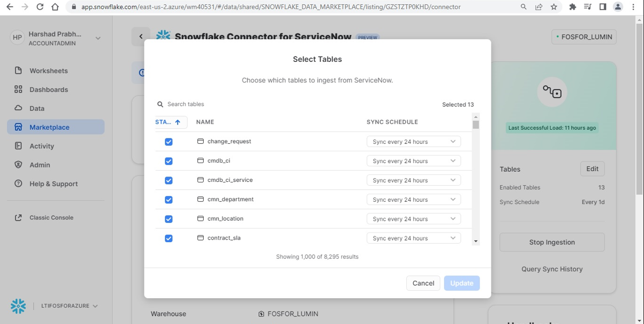Sort tables by the STA... status column
The image size is (644, 324).
tap(171, 122)
